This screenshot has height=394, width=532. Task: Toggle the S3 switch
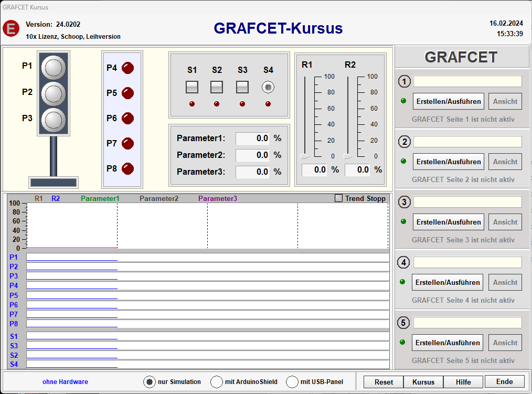click(x=242, y=87)
